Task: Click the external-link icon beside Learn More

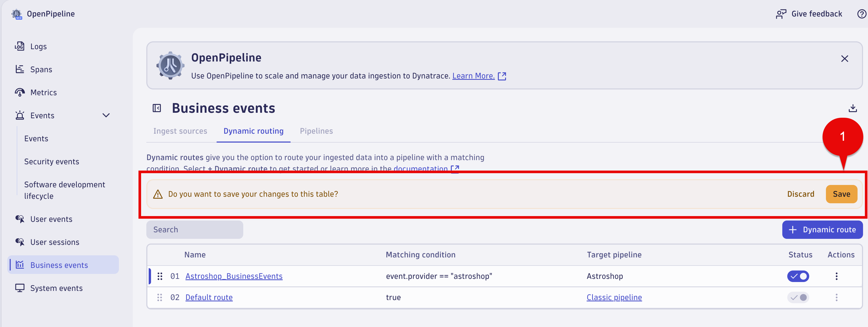Action: 502,76
